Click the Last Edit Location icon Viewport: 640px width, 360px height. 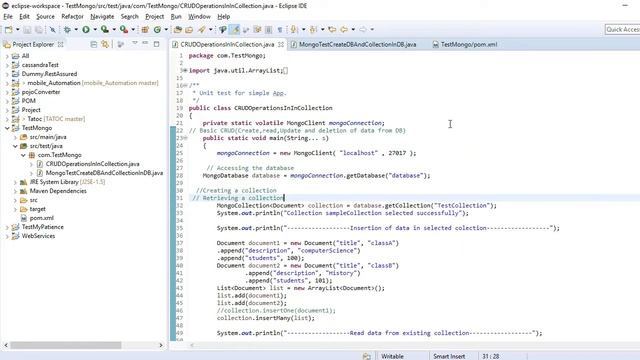[332, 29]
